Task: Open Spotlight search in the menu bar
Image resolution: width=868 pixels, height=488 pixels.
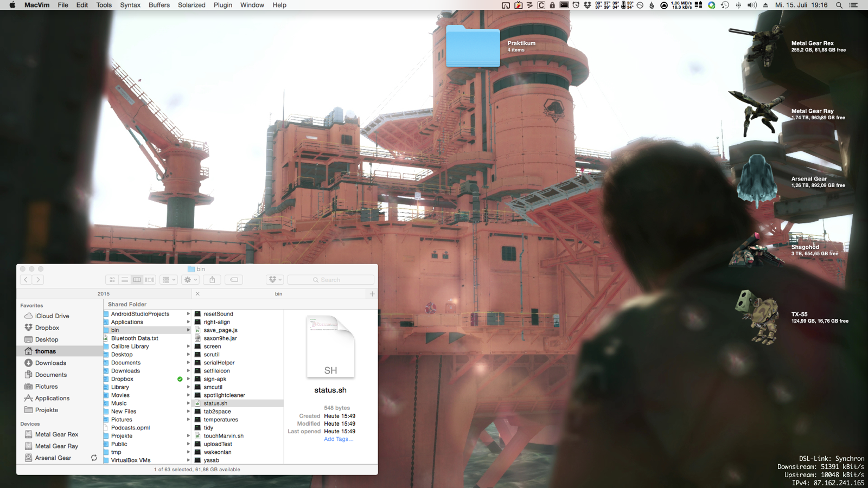Action: click(x=839, y=5)
